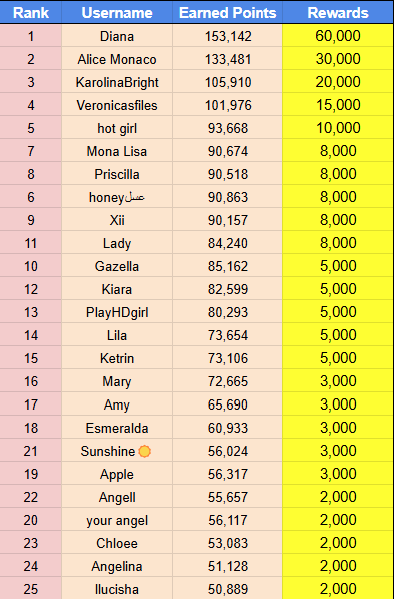Image resolution: width=394 pixels, height=599 pixels.
Task: Click the 90,863 points cell
Action: (228, 197)
